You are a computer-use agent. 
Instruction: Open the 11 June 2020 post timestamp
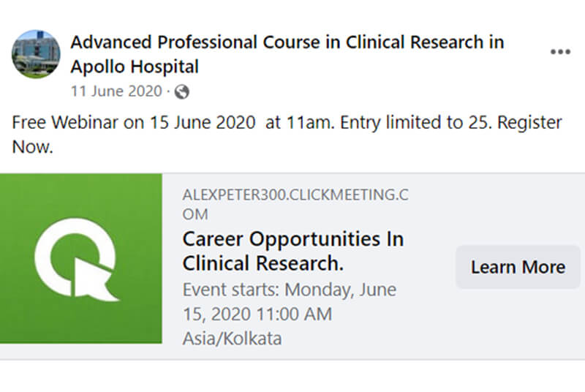click(x=116, y=91)
